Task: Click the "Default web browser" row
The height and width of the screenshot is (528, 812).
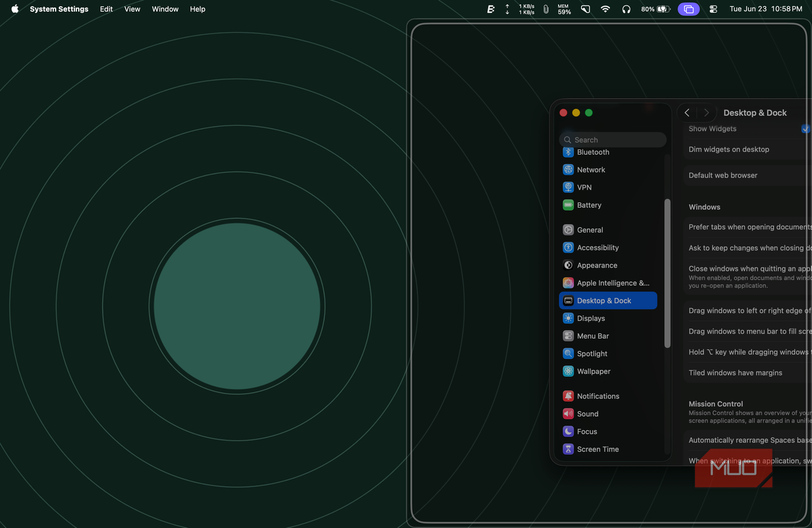Action: tap(748, 175)
